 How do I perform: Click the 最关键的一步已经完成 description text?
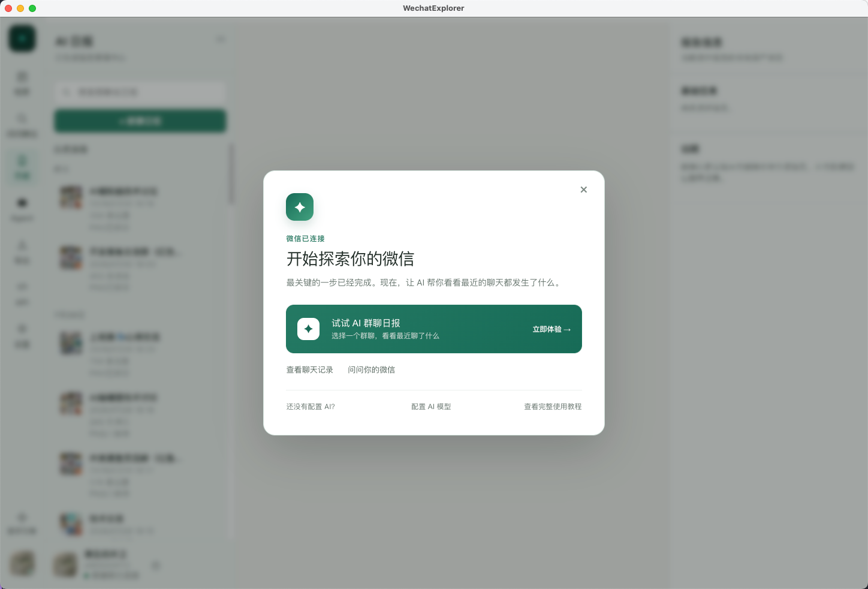[424, 283]
